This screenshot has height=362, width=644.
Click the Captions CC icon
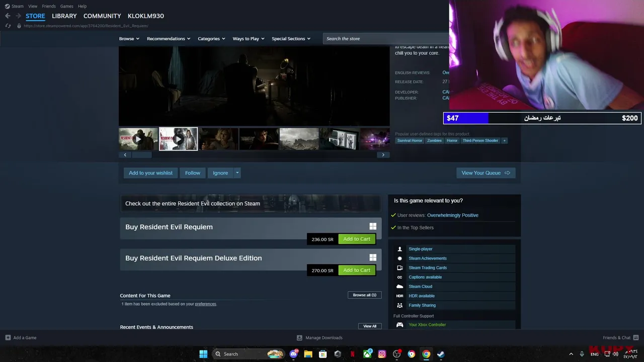pos(400,277)
